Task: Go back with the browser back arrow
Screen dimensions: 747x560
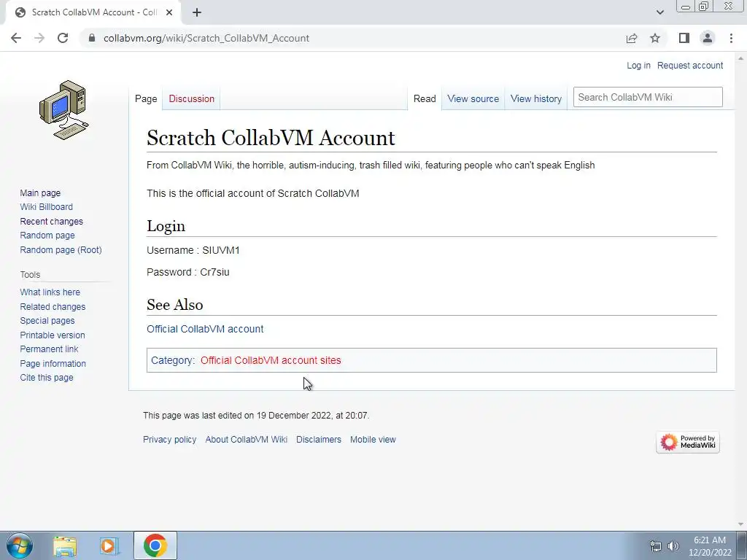Action: point(16,38)
